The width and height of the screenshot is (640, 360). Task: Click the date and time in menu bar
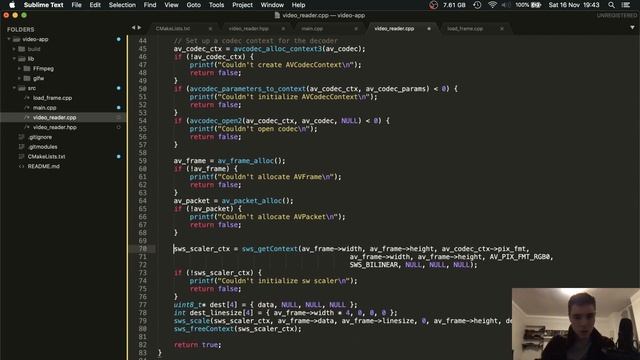tap(574, 5)
